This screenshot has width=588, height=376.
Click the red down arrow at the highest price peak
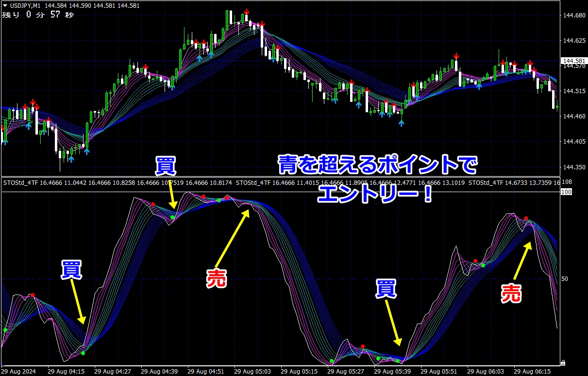coord(247,12)
